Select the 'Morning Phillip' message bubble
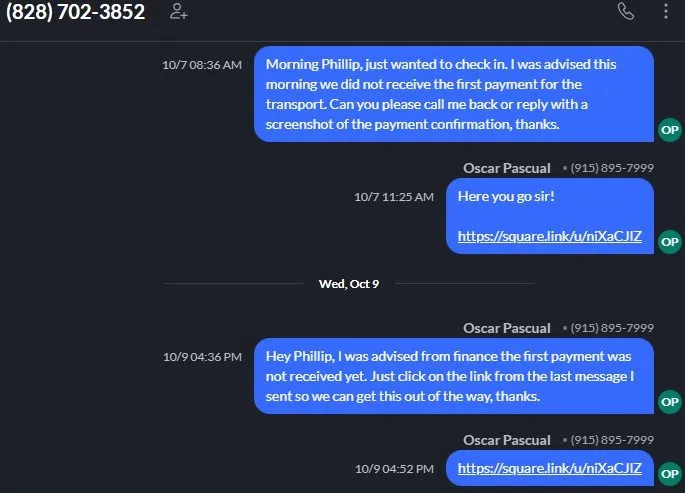 (453, 93)
